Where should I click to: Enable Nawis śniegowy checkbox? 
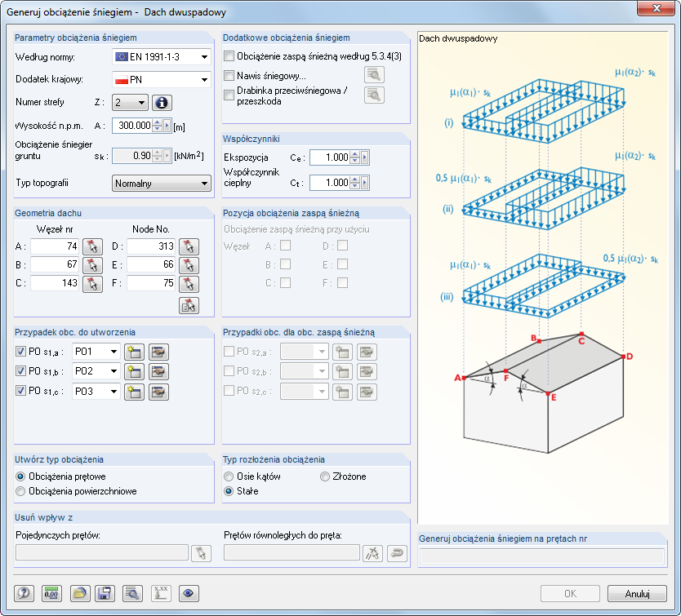click(x=229, y=76)
